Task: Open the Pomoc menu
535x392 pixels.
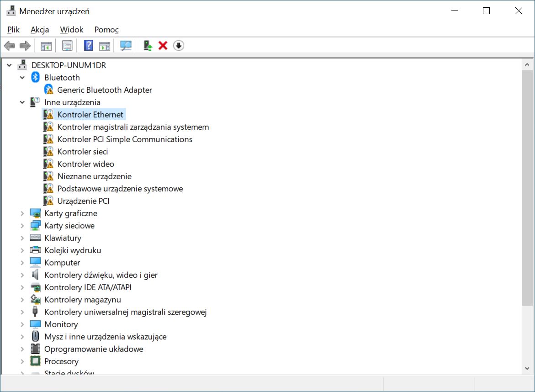Action: [106, 30]
